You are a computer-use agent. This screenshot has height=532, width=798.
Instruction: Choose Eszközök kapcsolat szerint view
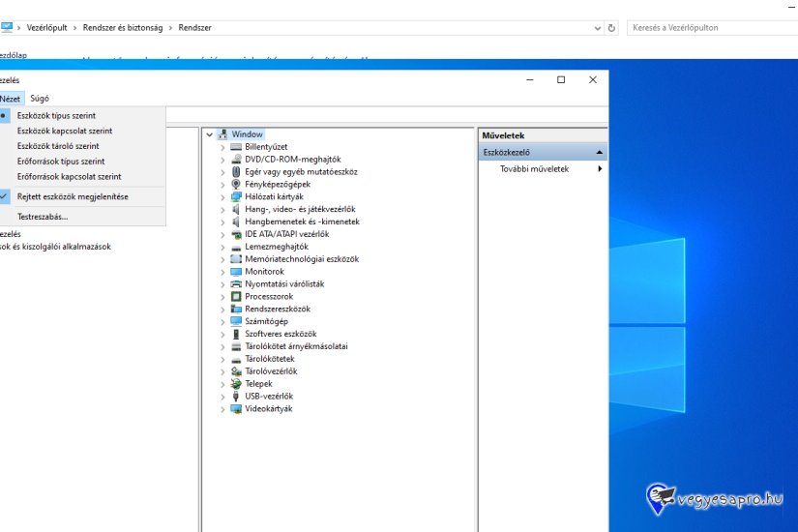coord(64,131)
